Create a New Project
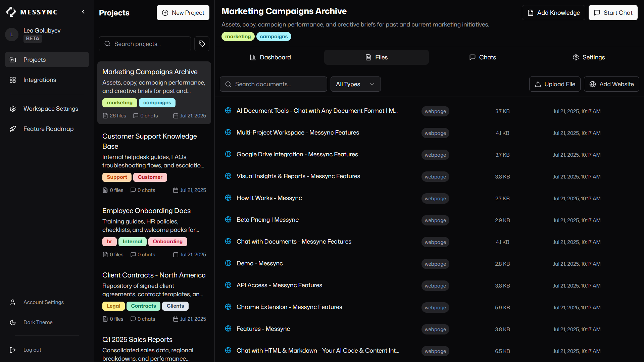The image size is (644, 362). pyautogui.click(x=183, y=13)
